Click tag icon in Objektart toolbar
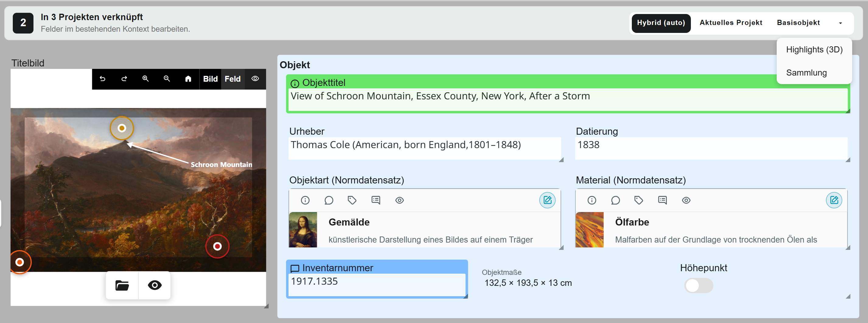Viewport: 868px width, 323px height. (352, 200)
